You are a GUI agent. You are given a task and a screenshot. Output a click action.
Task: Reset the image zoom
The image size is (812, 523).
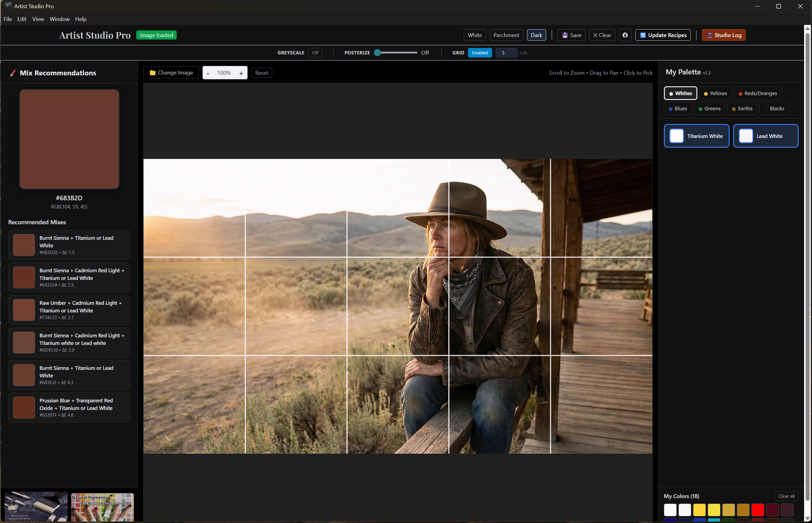click(261, 73)
